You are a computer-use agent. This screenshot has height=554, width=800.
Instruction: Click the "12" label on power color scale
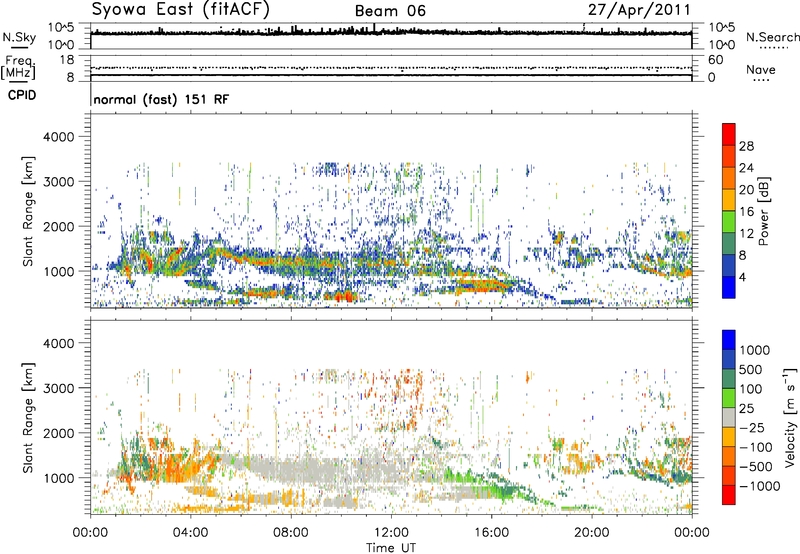pyautogui.click(x=746, y=234)
